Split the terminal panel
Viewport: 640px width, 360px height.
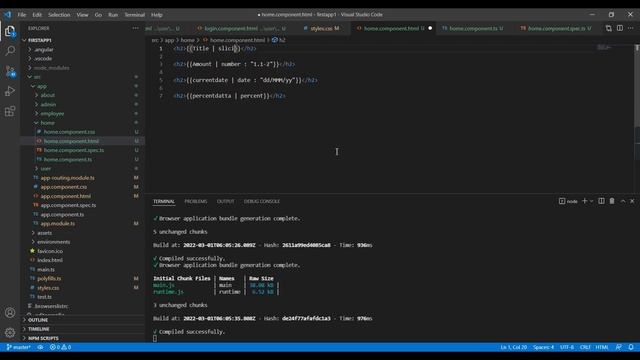(x=601, y=201)
